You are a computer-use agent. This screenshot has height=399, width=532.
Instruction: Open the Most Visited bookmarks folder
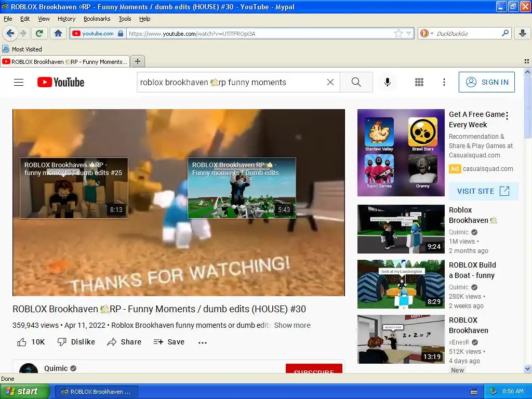(22, 49)
